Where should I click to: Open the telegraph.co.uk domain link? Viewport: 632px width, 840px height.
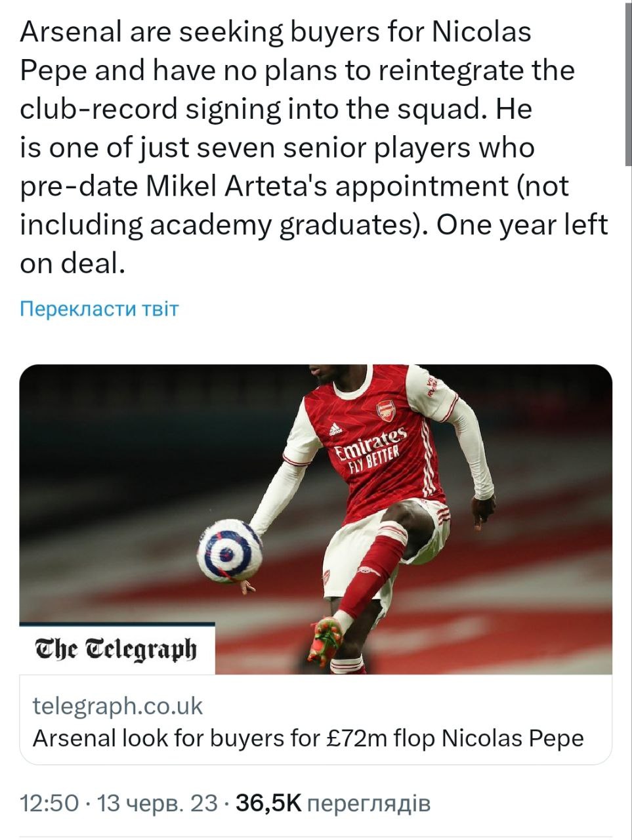(117, 706)
